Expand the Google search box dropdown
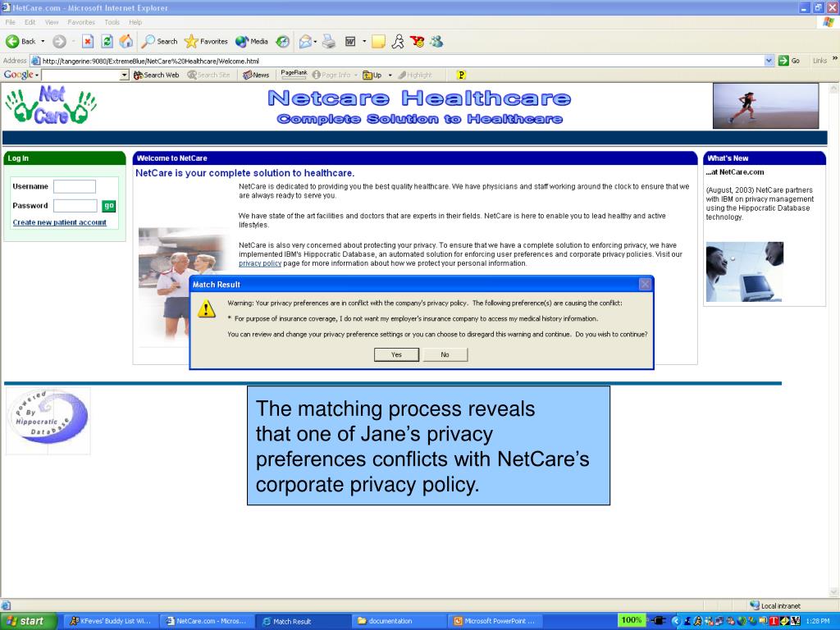This screenshot has height=630, width=840. click(x=125, y=75)
